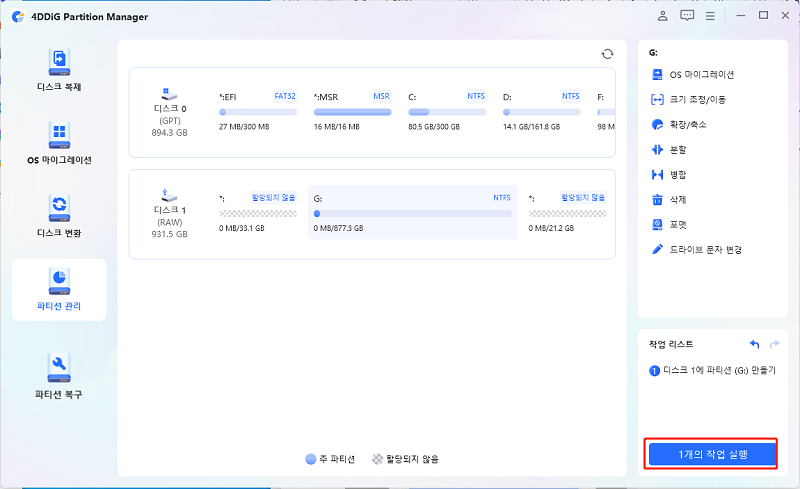Click the refresh disks icon
800x489 pixels.
607,54
